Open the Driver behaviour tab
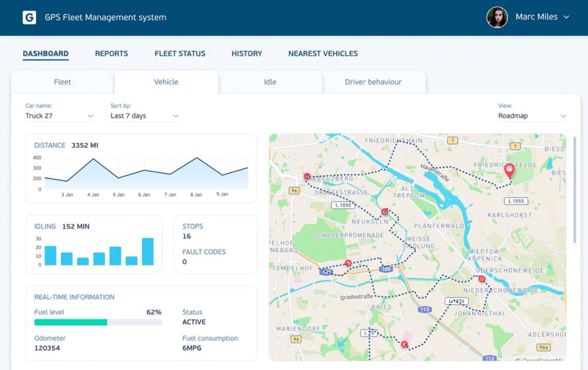This screenshot has width=588, height=370. [373, 82]
